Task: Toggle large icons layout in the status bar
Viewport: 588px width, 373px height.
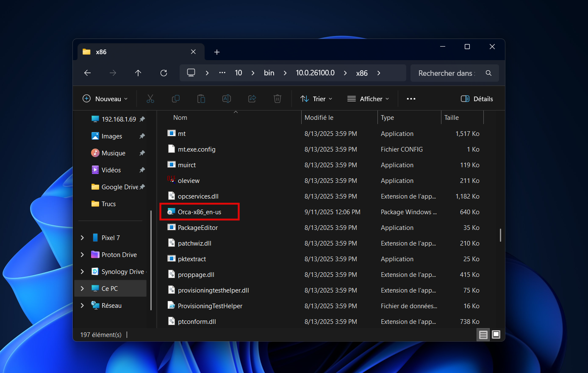Action: 496,334
